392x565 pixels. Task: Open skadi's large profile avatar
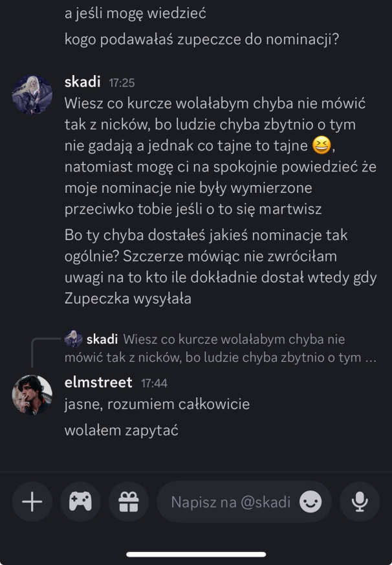coord(32,94)
